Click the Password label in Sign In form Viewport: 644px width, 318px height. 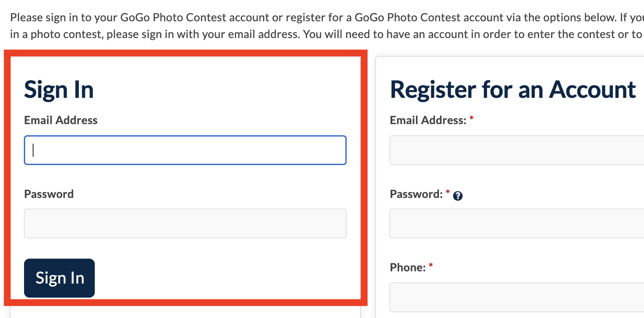(49, 194)
